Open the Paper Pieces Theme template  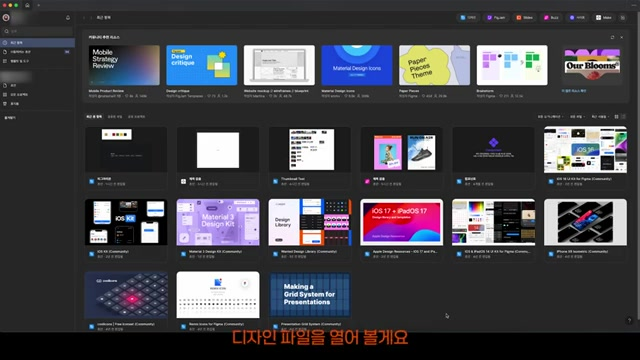coord(434,65)
